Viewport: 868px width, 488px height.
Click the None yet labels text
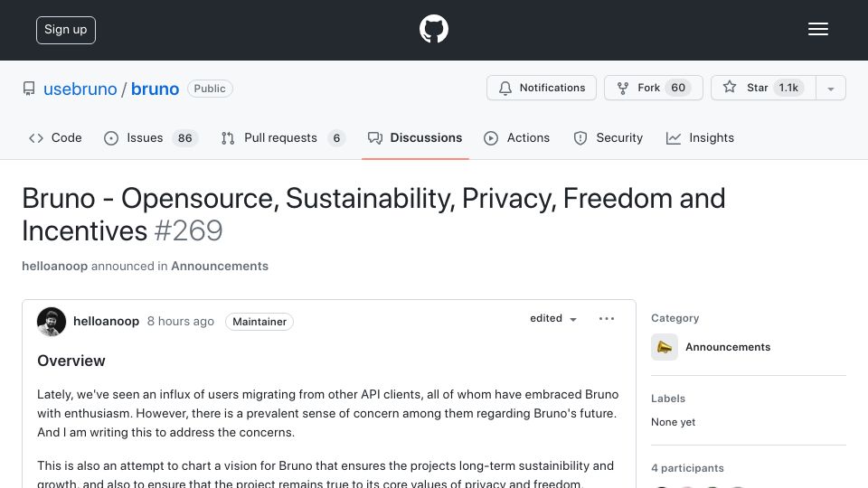[673, 422]
